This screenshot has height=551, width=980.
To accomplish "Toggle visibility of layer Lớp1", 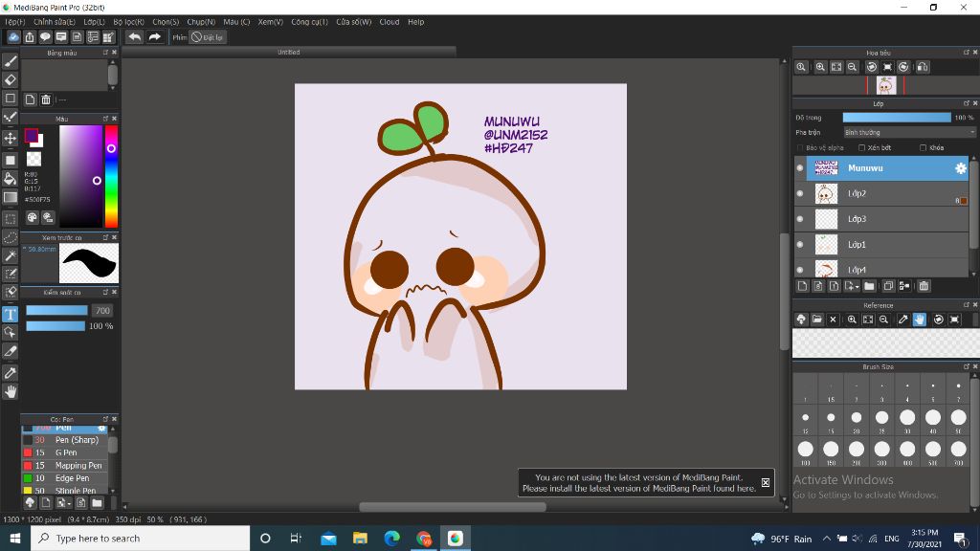I will (800, 244).
